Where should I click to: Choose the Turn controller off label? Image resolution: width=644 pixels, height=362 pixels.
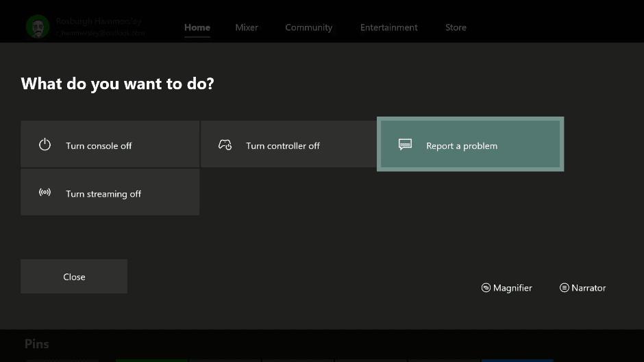[283, 146]
